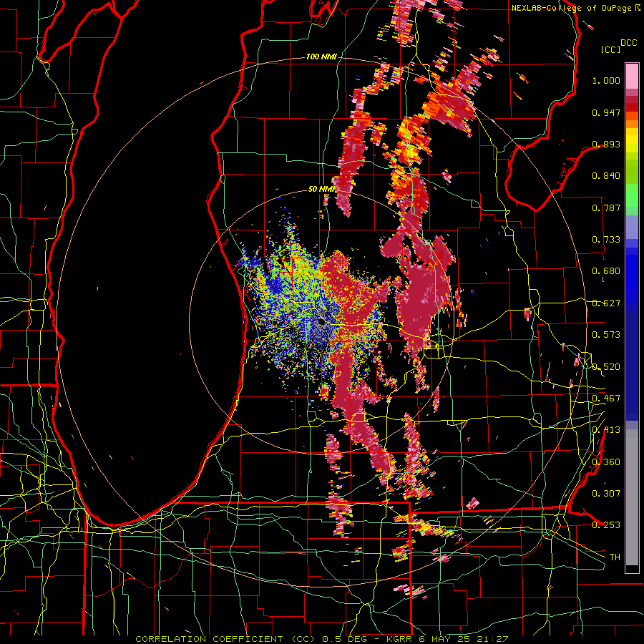Click the 100 NMI range ring label
Viewport: 644px width, 644px height.
[x=321, y=57]
